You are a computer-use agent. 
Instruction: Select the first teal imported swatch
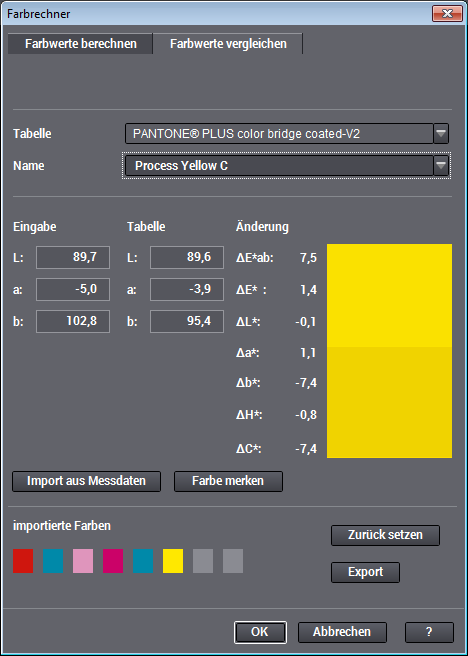(x=53, y=561)
